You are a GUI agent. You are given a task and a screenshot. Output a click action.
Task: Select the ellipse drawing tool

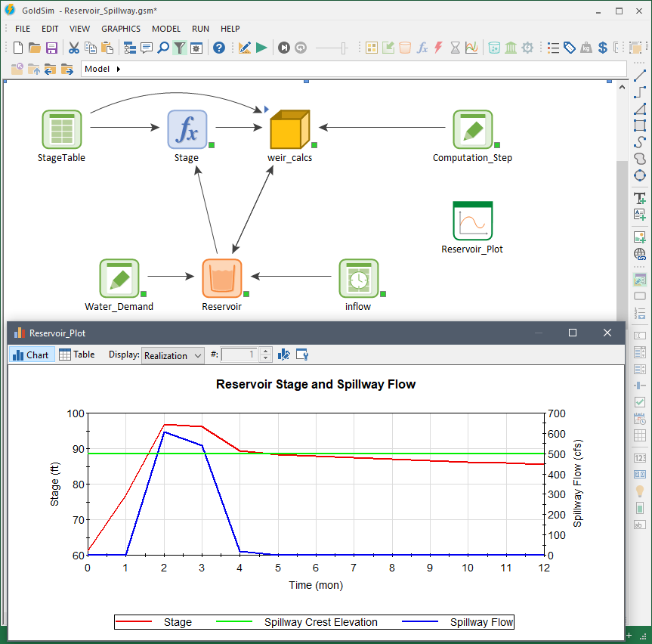[x=640, y=175]
